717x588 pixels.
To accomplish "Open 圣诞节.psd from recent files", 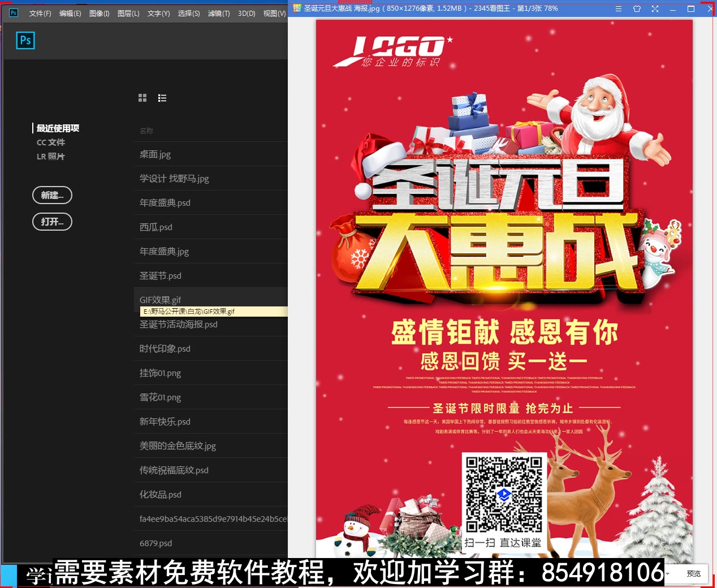I will pyautogui.click(x=160, y=275).
